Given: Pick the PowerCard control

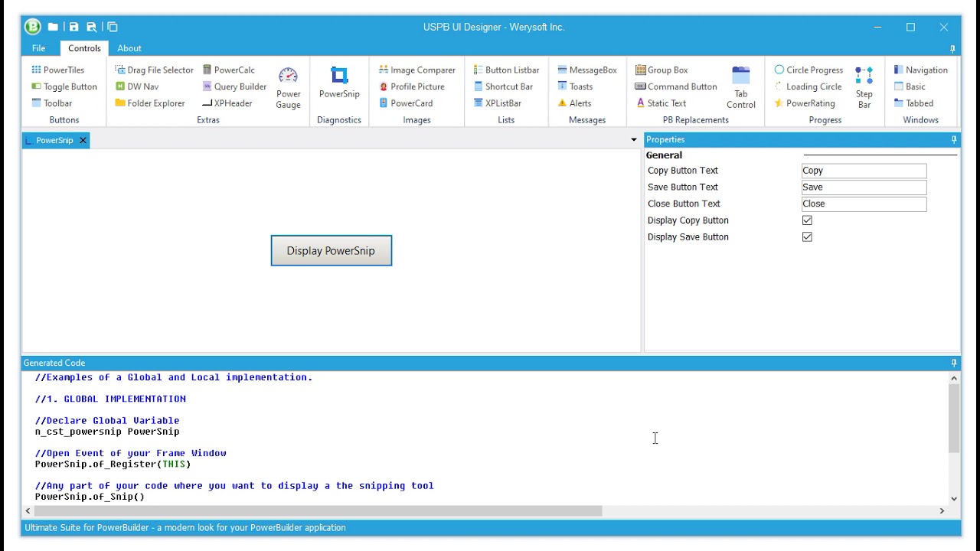Looking at the screenshot, I should click(406, 103).
